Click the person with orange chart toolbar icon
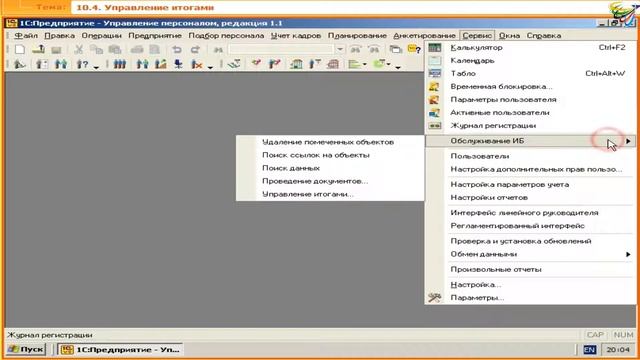This screenshot has width=640, height=360. pos(160,64)
